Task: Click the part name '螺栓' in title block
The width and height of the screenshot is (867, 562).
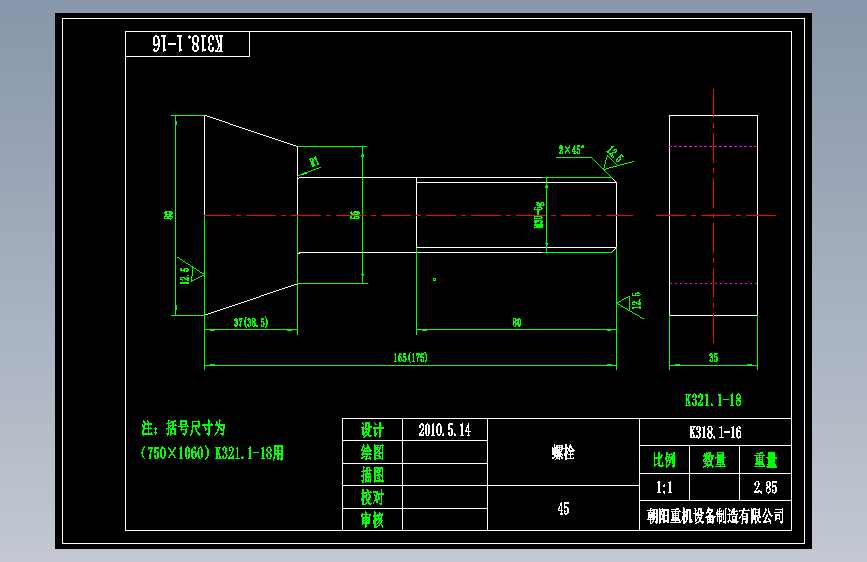Action: point(563,452)
